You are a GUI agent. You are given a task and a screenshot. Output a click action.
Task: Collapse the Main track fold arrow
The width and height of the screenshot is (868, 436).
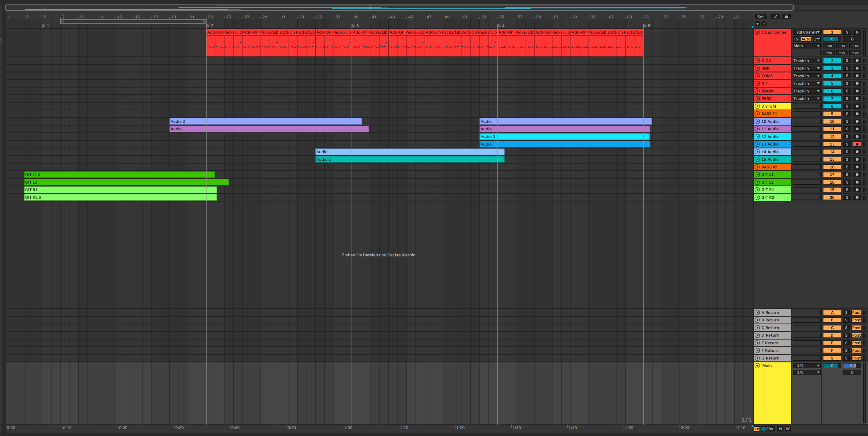tap(757, 366)
